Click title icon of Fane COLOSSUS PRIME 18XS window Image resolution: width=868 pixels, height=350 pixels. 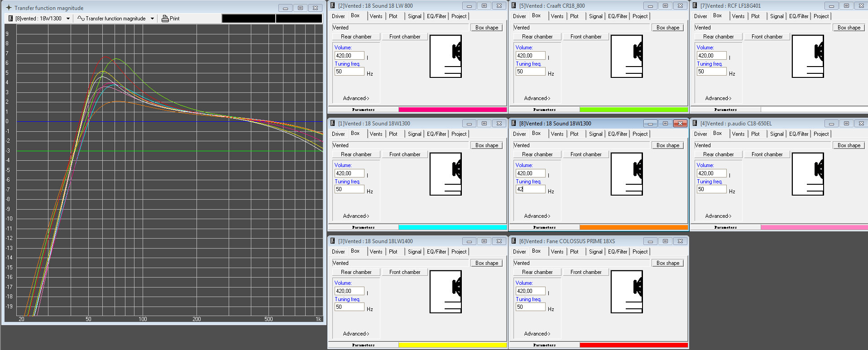(x=514, y=241)
